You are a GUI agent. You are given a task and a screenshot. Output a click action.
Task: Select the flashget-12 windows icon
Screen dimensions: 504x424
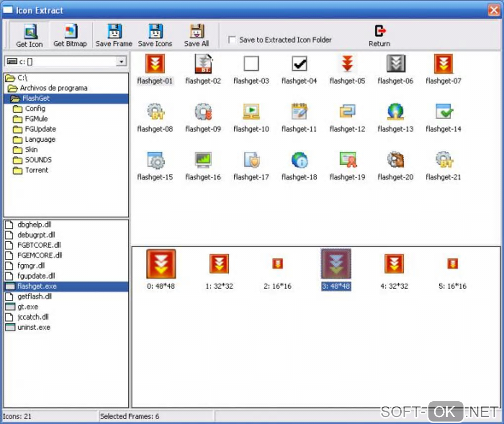click(347, 117)
